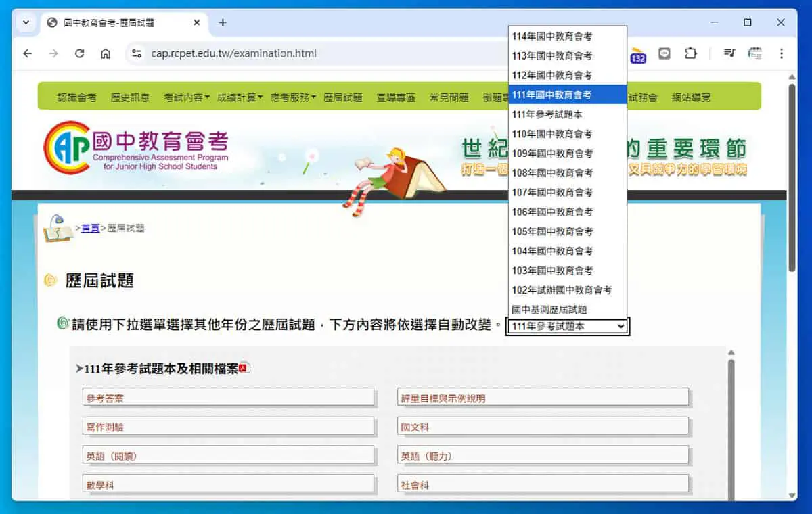This screenshot has width=812, height=514.
Task: Expand the 應考服務 navigation dropdown
Action: (x=293, y=97)
